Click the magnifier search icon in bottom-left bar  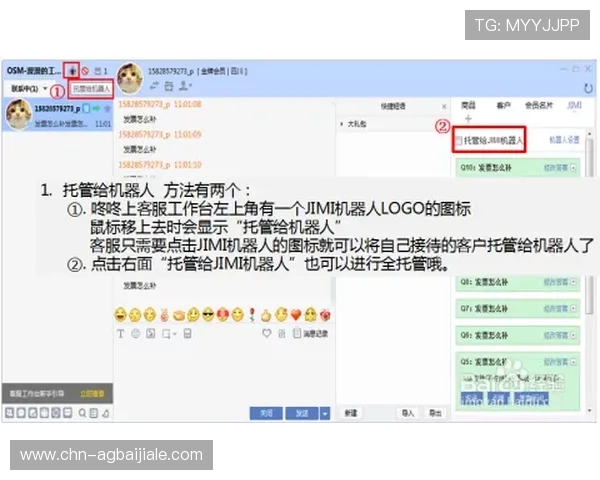pyautogui.click(x=82, y=413)
